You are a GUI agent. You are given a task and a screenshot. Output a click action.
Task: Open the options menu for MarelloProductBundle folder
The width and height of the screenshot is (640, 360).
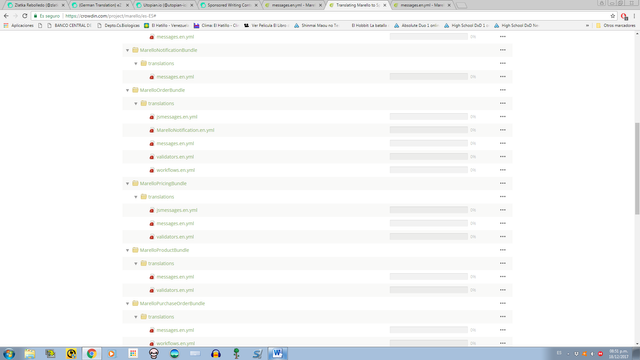[x=502, y=250]
